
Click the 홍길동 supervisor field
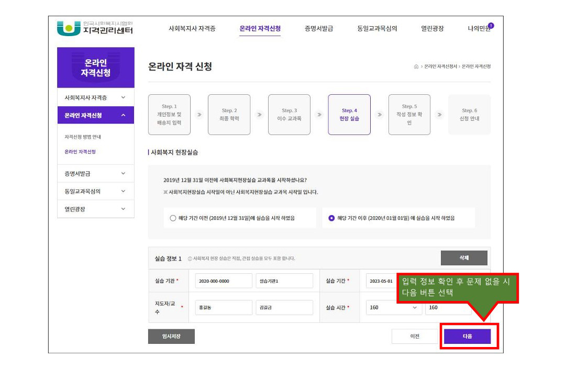[224, 308]
